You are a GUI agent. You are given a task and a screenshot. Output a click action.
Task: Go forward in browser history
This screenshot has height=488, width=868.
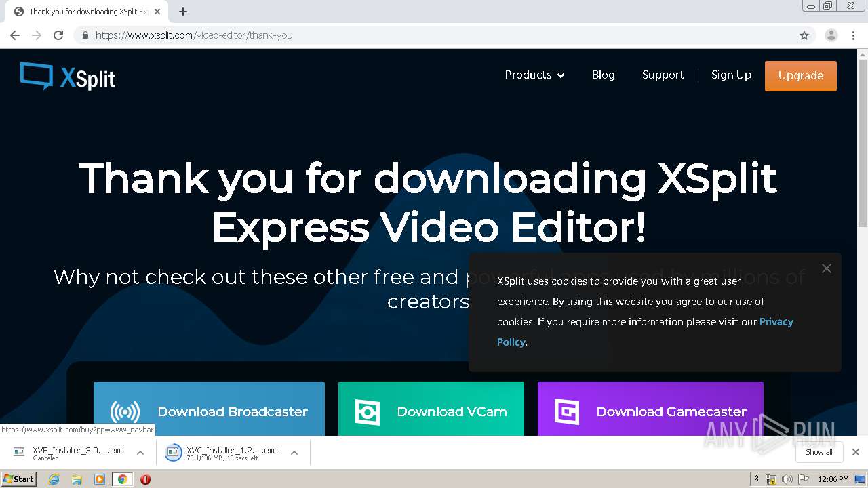click(37, 35)
